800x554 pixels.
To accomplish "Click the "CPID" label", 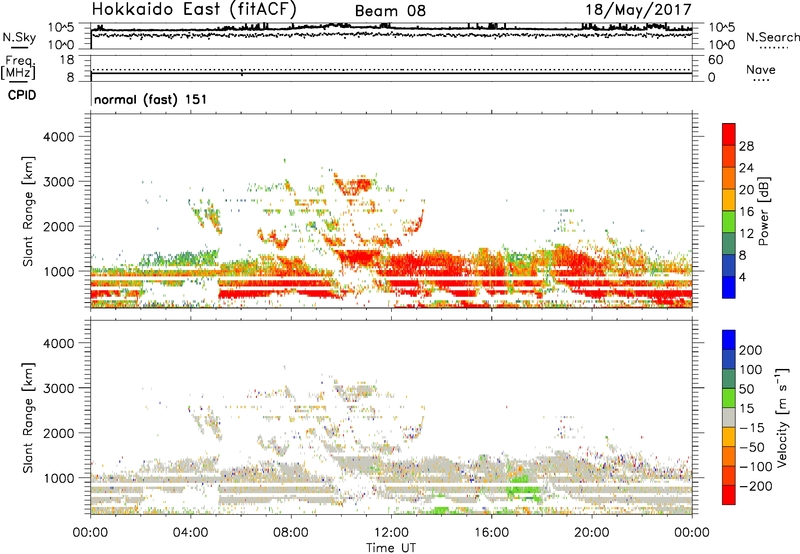I will point(22,95).
